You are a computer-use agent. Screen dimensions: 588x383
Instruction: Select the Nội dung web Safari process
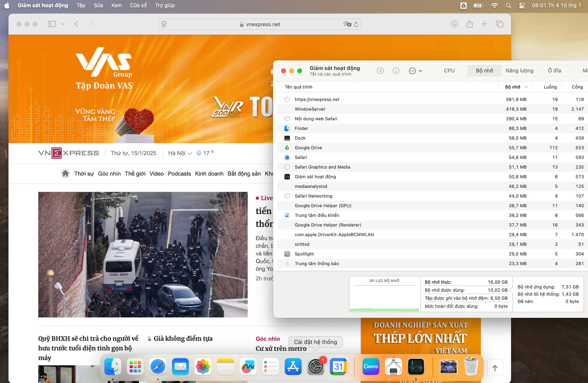(432, 119)
